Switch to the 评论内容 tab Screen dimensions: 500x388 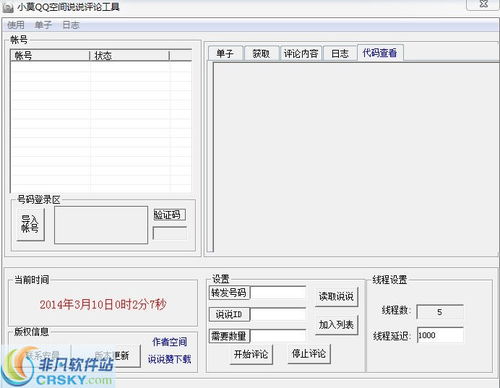coord(301,53)
